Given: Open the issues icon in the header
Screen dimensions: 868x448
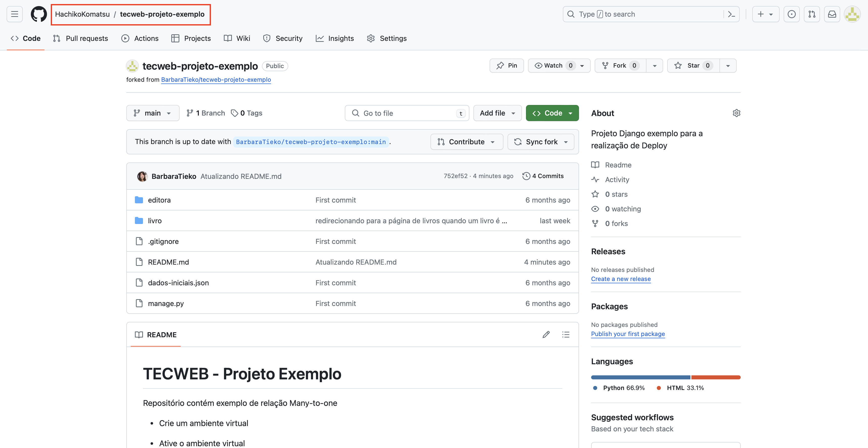Looking at the screenshot, I should pyautogui.click(x=791, y=14).
